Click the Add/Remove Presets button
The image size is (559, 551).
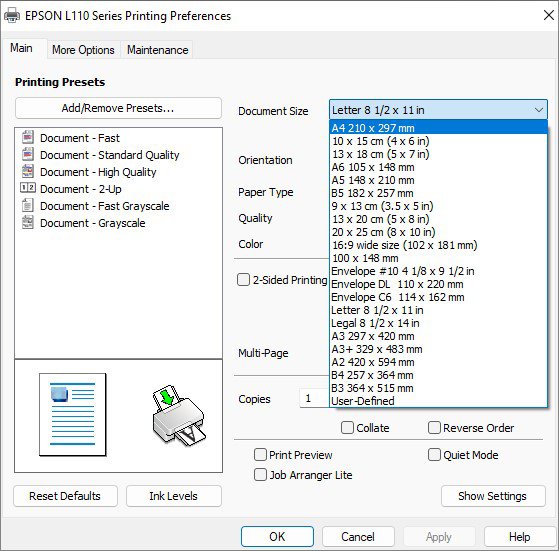(118, 108)
